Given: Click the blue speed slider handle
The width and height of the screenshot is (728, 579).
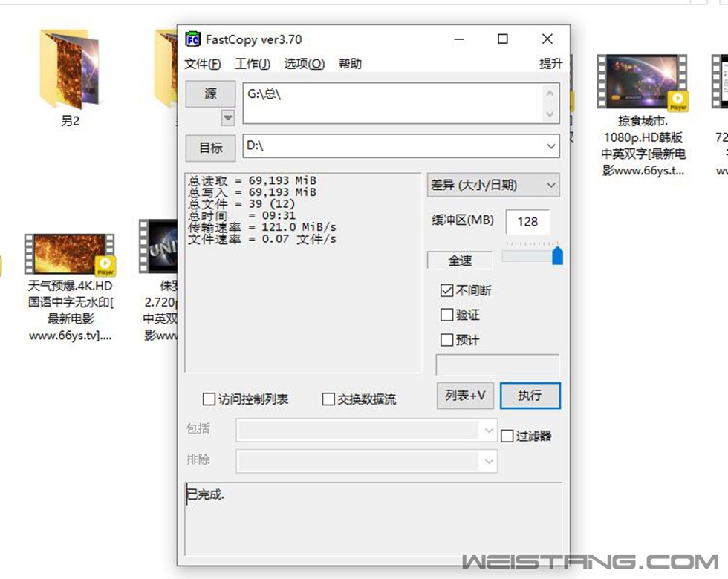Looking at the screenshot, I should pos(558,256).
